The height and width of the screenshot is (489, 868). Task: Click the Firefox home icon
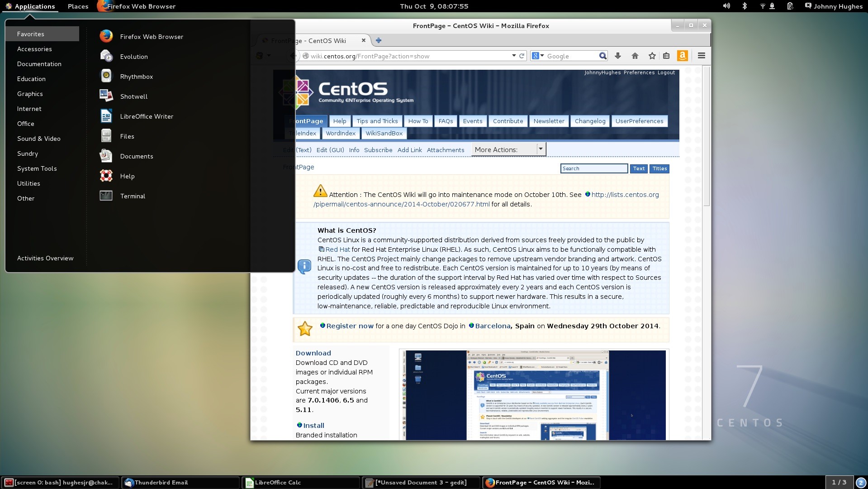(635, 56)
